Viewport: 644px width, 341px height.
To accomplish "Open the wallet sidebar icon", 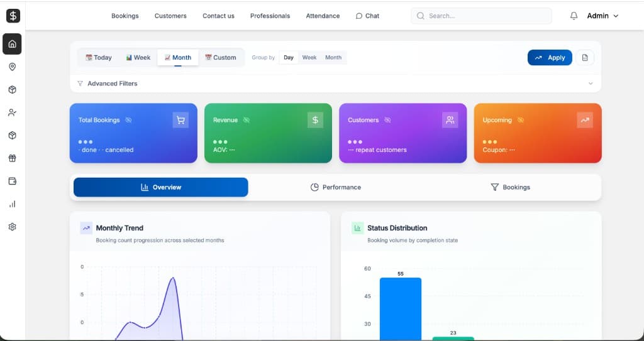I will point(13,181).
